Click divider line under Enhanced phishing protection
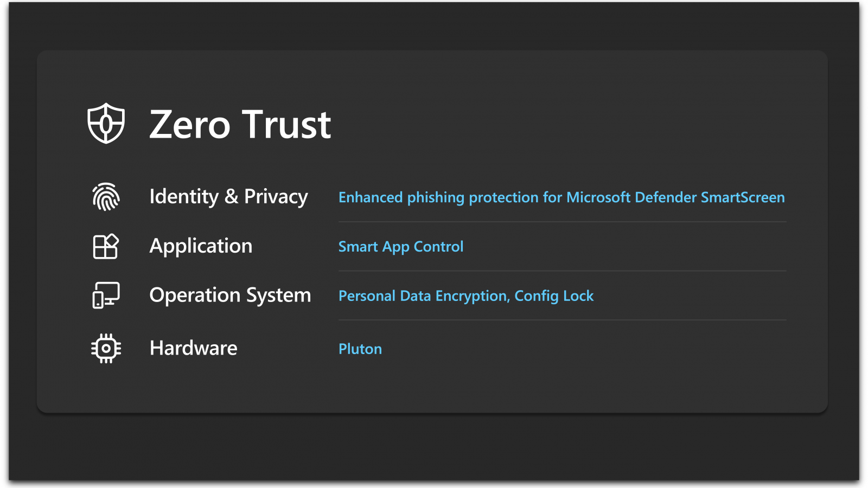Image resolution: width=868 pixels, height=488 pixels. [x=562, y=222]
